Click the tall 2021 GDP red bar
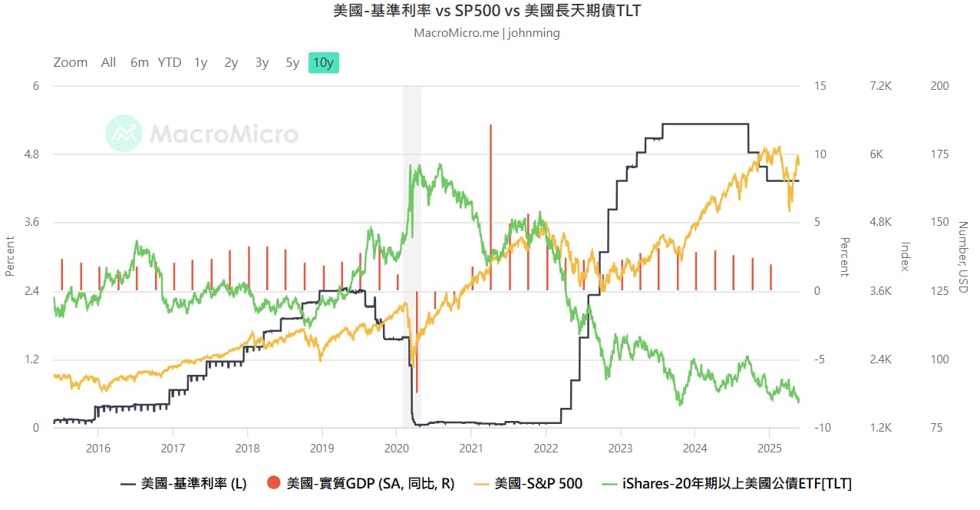 490,192
